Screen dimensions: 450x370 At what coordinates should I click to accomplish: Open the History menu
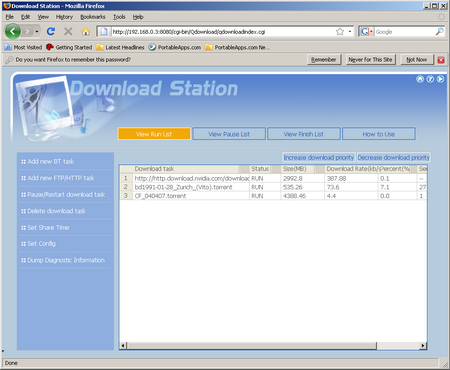pyautogui.click(x=64, y=17)
